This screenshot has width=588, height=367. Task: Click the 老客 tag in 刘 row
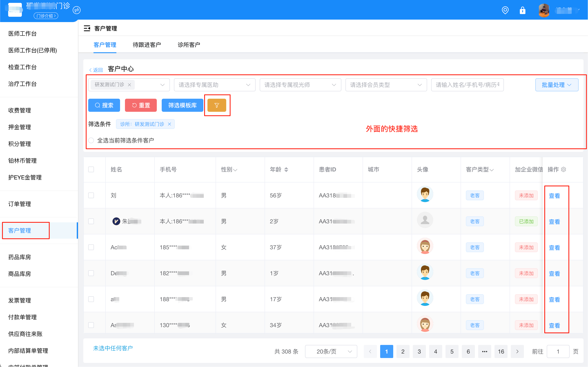(474, 195)
